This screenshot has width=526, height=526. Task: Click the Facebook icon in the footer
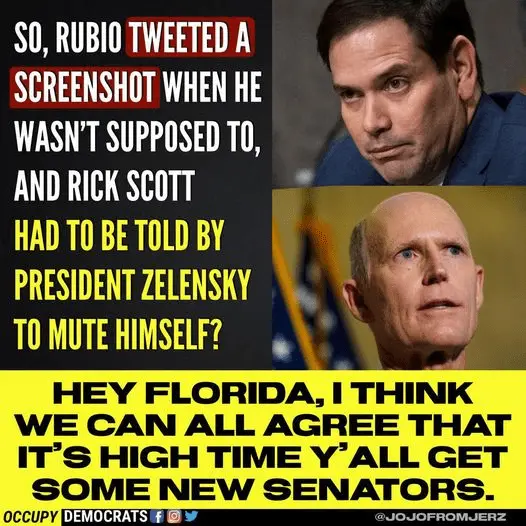[x=157, y=517]
